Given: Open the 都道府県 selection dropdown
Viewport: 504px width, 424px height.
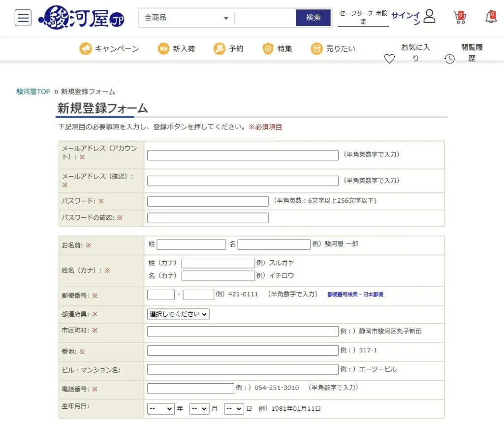Looking at the screenshot, I should click(177, 314).
